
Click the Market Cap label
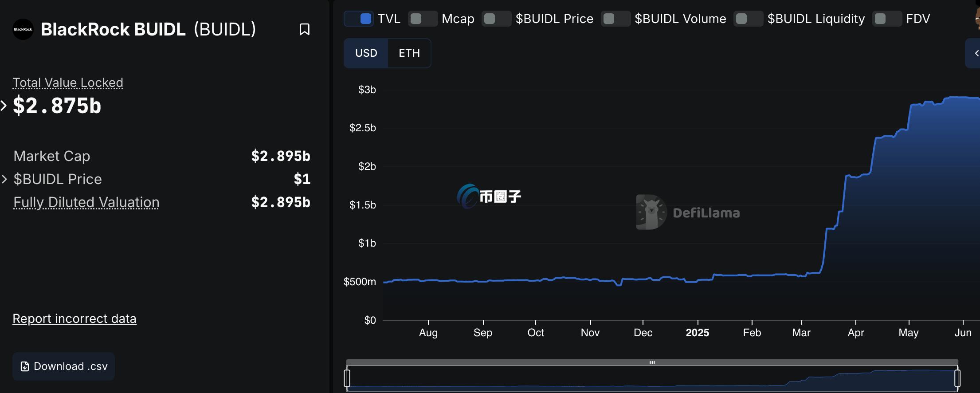[52, 156]
